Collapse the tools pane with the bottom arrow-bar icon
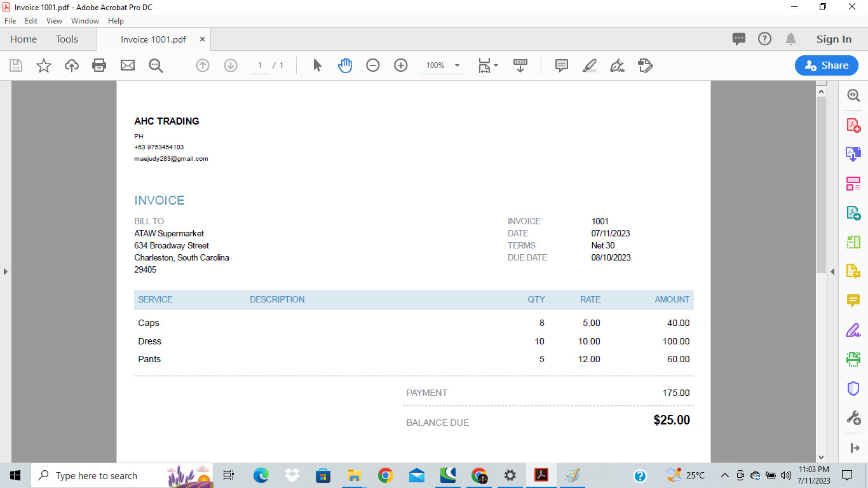 point(854,448)
